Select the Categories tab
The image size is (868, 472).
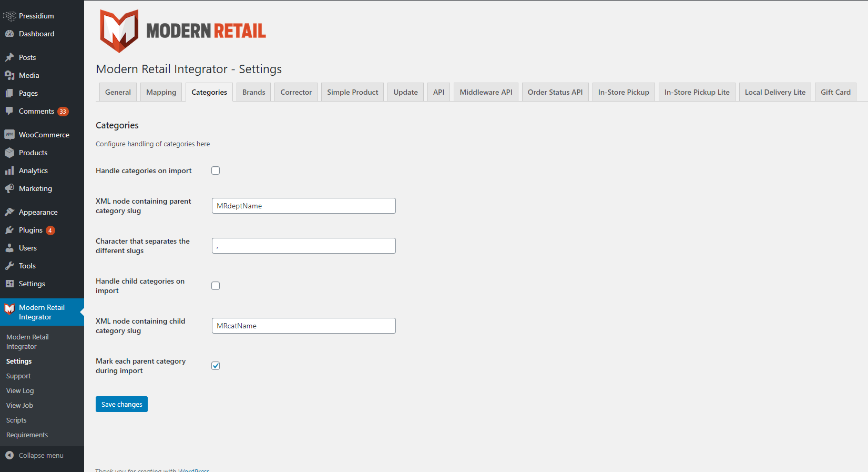coord(209,92)
